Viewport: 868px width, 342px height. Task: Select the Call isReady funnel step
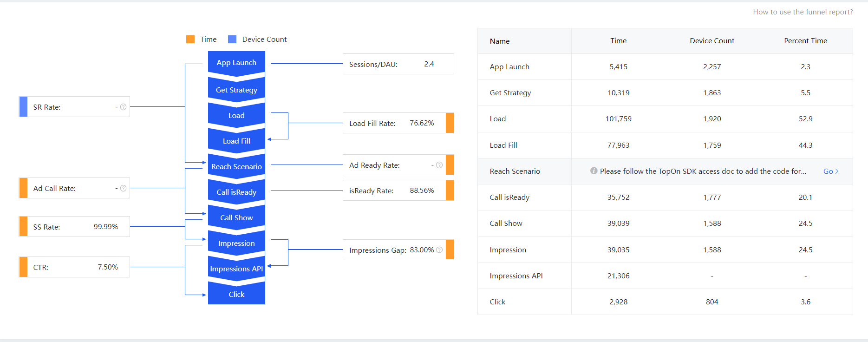tap(236, 192)
